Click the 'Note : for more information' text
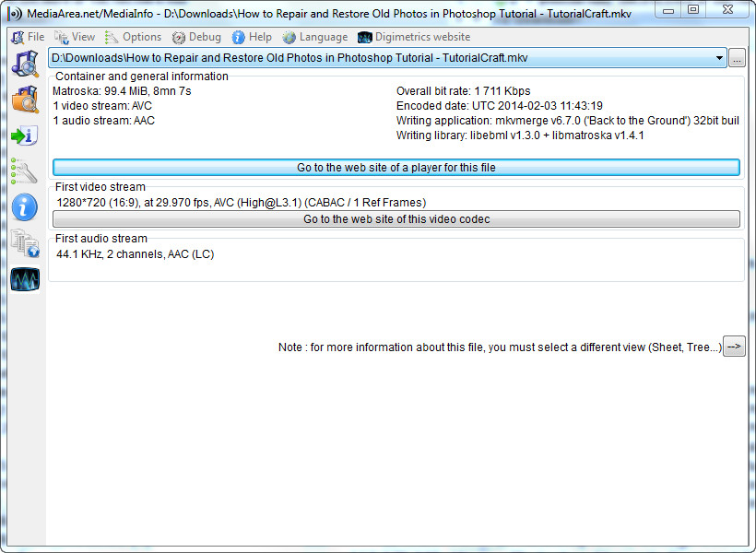The height and width of the screenshot is (553, 756). point(500,347)
